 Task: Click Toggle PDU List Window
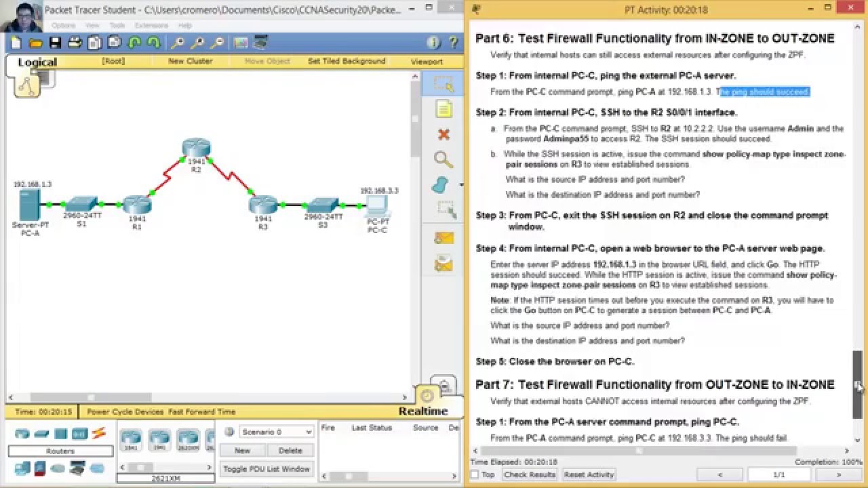click(267, 469)
